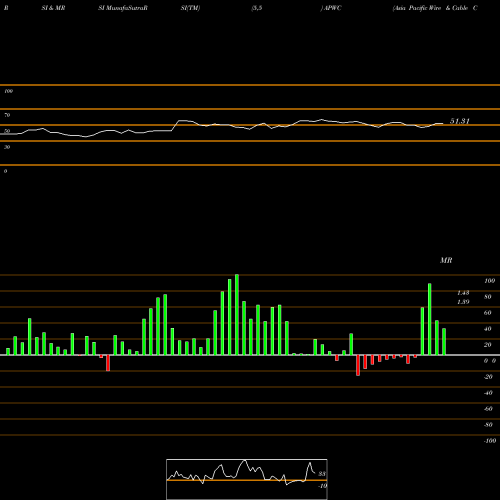Click the 'SI & MR' header text
500x500 pixels.
point(53,8)
